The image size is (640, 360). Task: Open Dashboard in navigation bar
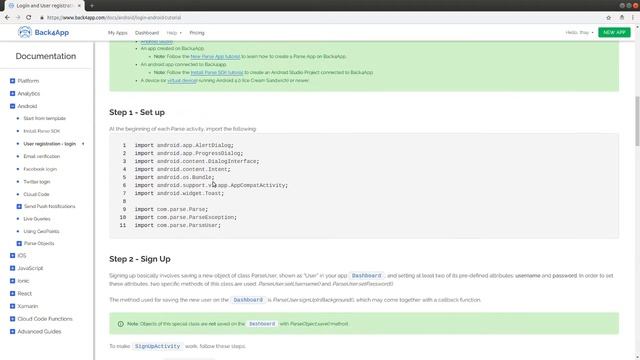click(147, 33)
